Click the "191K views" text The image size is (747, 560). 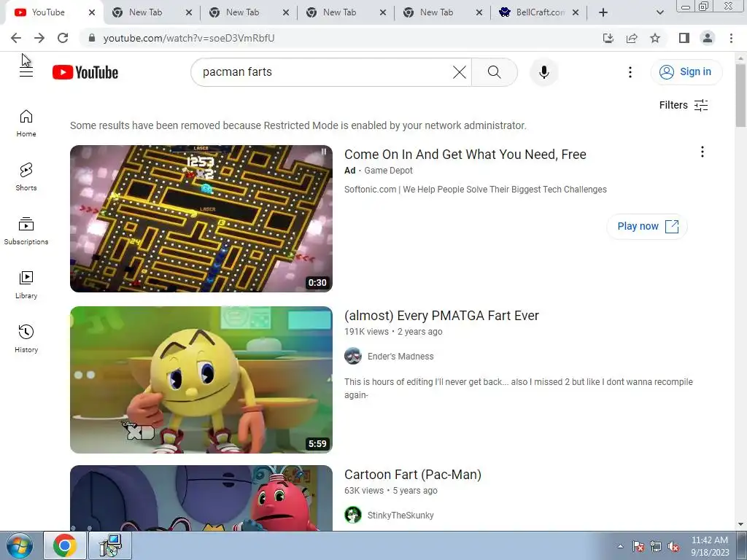[366, 332]
